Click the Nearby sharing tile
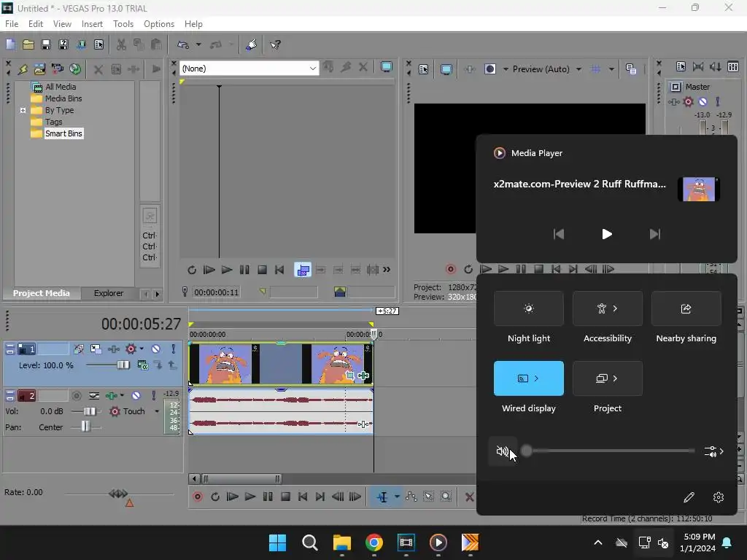Image resolution: width=747 pixels, height=560 pixels. coord(686,308)
